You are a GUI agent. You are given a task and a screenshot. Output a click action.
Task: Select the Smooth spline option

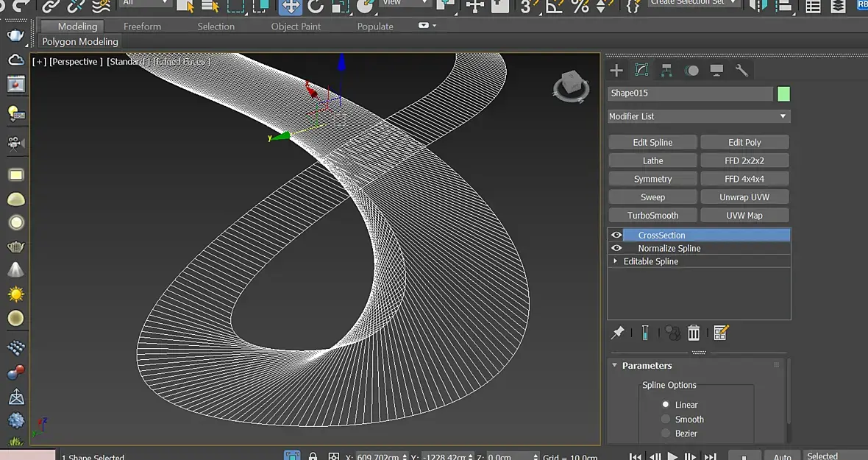pos(666,420)
